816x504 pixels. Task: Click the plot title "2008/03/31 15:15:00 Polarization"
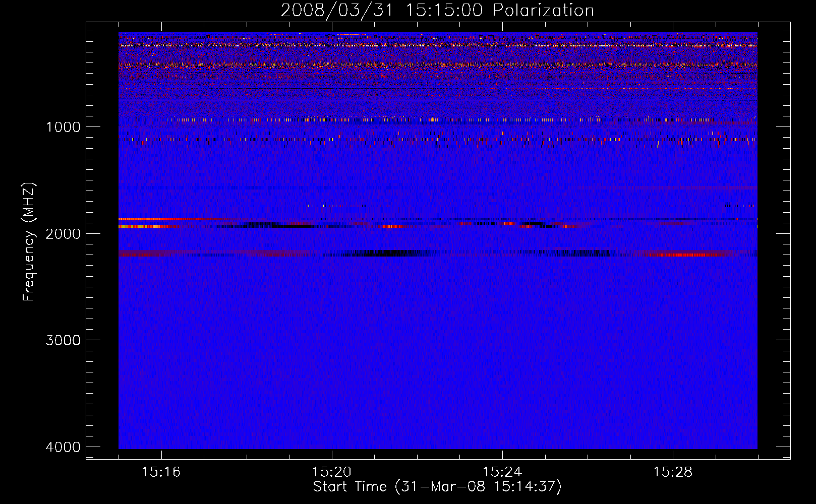[437, 10]
